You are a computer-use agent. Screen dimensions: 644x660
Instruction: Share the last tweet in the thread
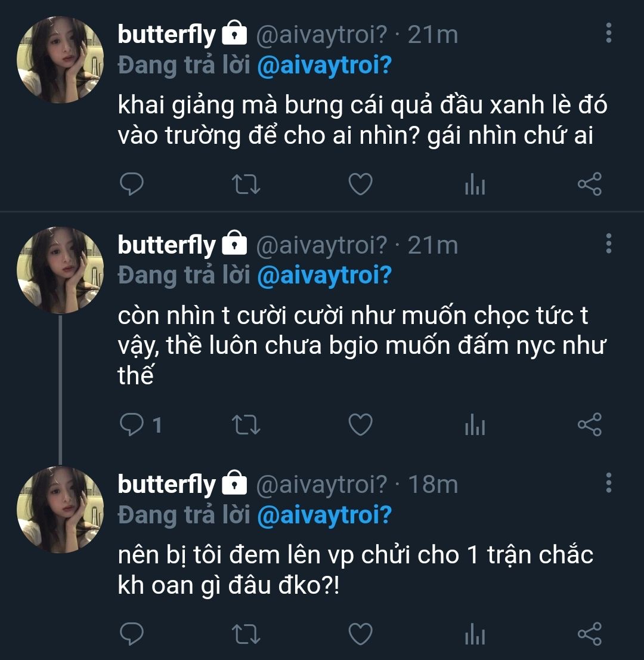590,634
